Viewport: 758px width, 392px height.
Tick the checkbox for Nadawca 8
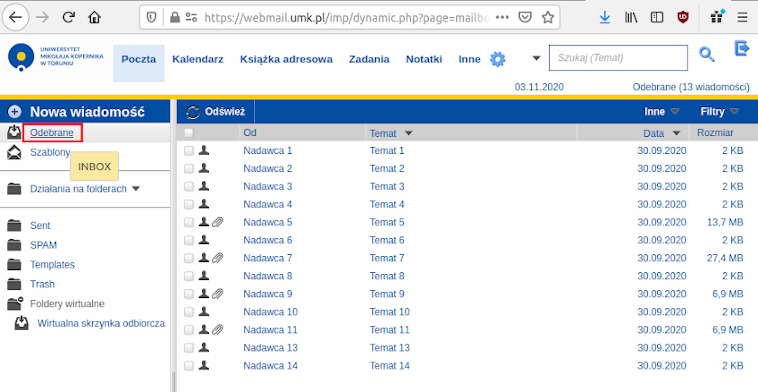(189, 276)
